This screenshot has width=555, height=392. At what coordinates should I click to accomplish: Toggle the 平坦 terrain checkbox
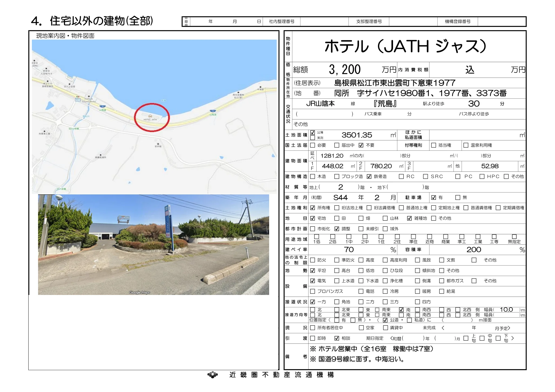click(313, 271)
